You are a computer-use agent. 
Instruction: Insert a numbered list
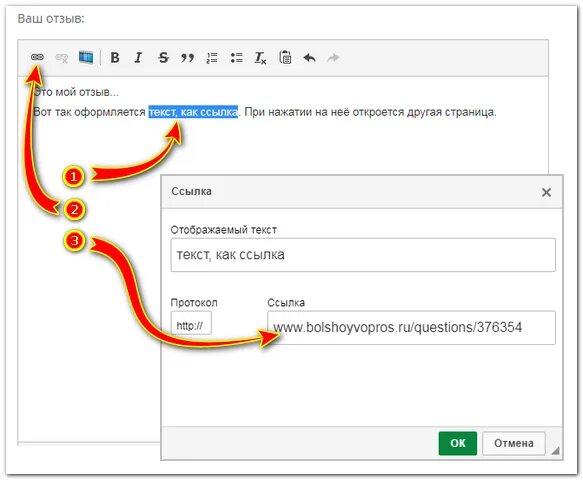tap(212, 58)
